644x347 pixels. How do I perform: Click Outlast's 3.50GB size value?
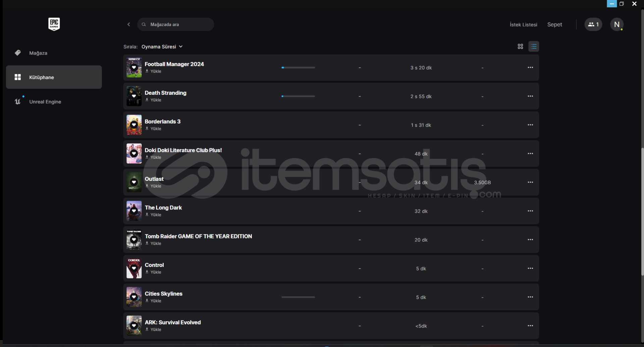tap(482, 183)
